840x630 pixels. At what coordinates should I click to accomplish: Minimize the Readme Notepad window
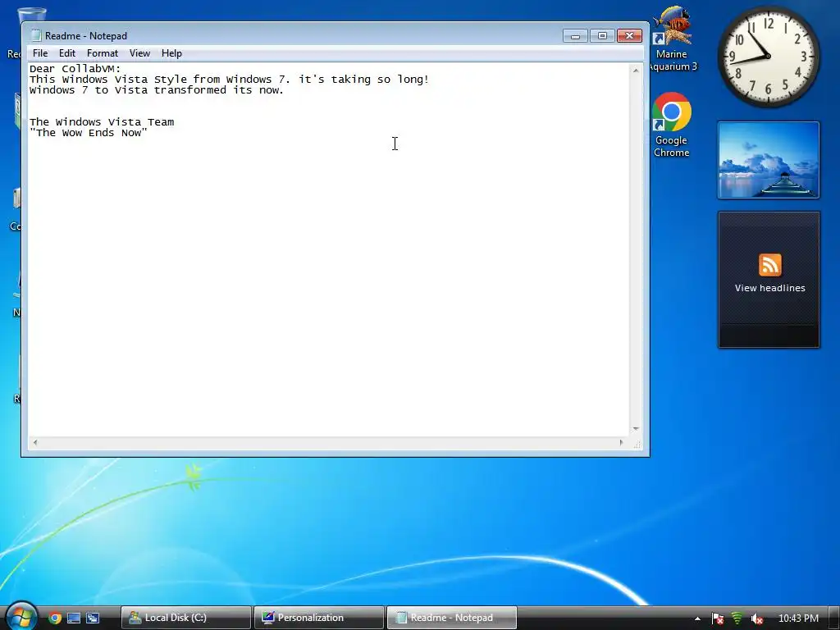coord(575,36)
